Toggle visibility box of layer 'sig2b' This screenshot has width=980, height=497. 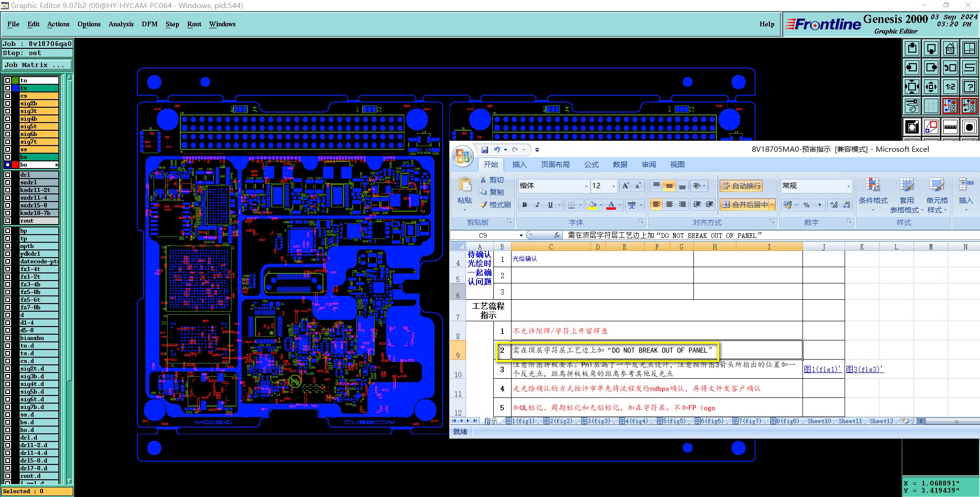pyautogui.click(x=8, y=103)
